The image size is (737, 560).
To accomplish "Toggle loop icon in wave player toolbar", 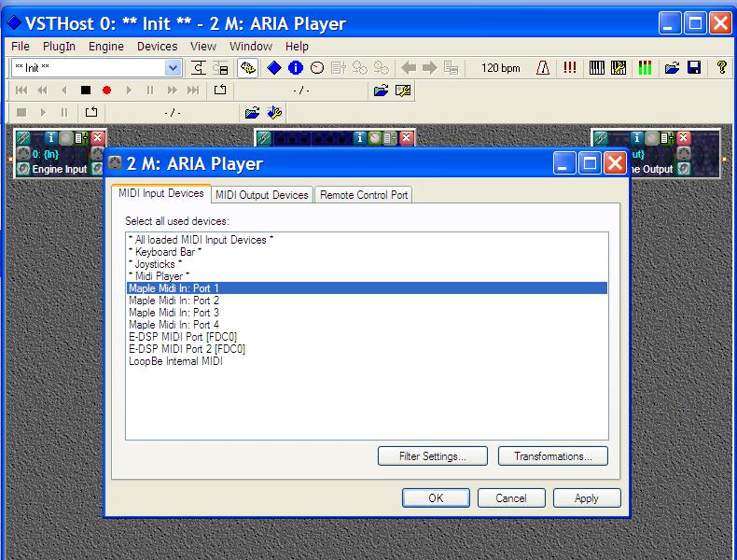I will pos(91,112).
